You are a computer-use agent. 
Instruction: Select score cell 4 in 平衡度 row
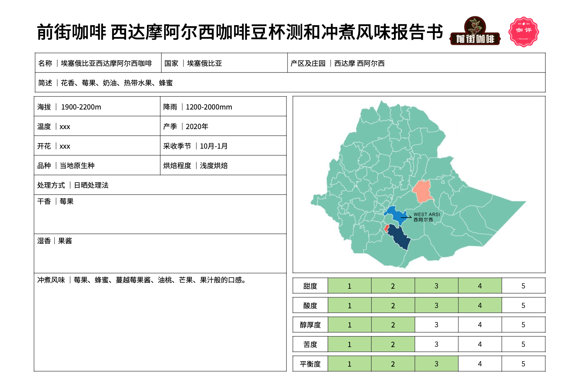tap(480, 364)
